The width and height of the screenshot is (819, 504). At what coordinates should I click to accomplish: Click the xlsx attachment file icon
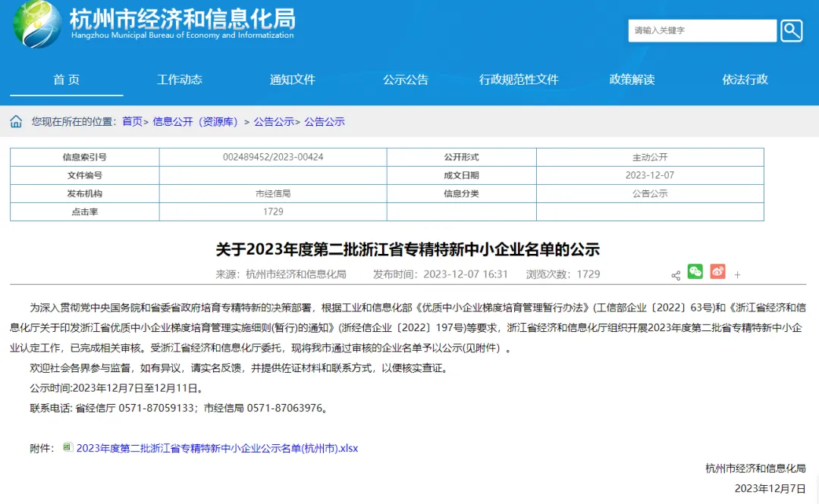pos(67,447)
